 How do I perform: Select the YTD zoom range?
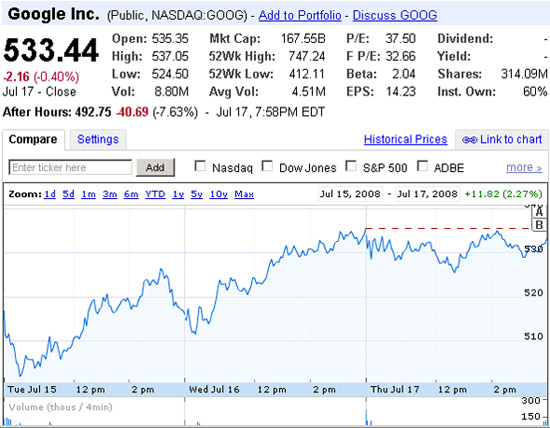155,194
